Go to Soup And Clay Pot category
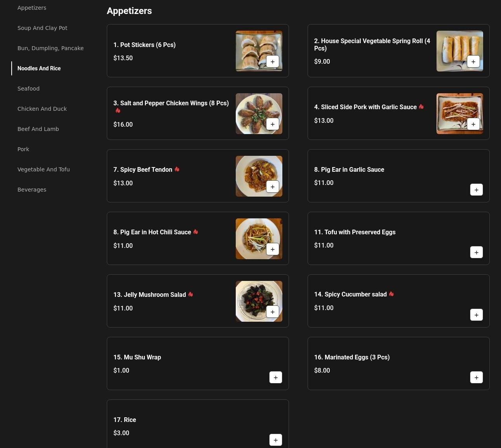Viewport: 501px width, 448px height. [x=42, y=28]
